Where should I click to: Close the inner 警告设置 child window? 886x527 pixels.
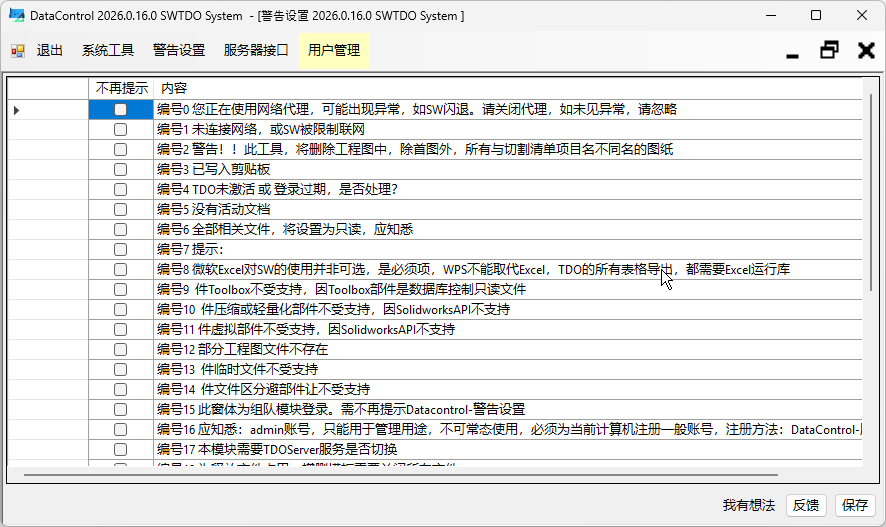coord(866,51)
